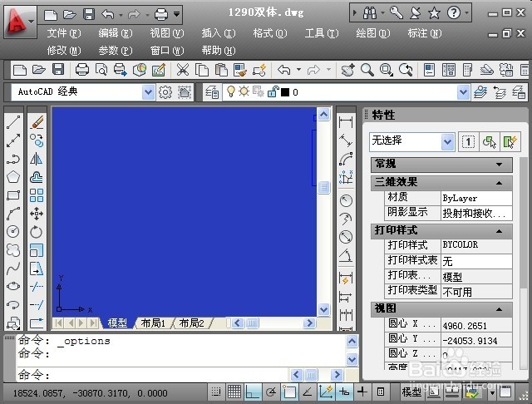Image resolution: width=532 pixels, height=404 pixels.
Task: Select the Array tool
Action: (x=37, y=195)
